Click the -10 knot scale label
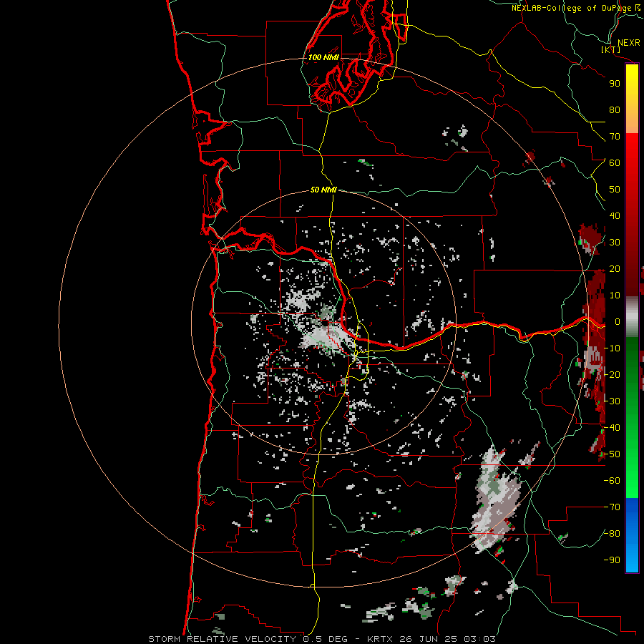The image size is (644, 644). [x=612, y=348]
